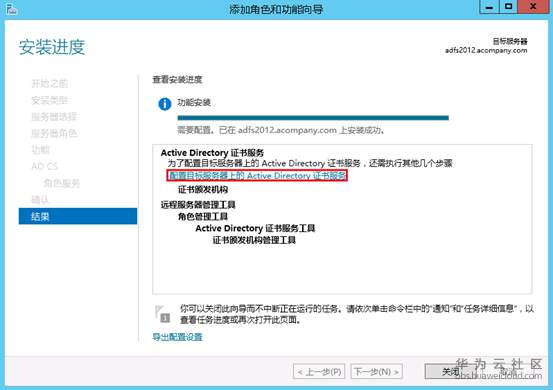553x390 pixels.
Task: Select the 角色服务 step in sidebar
Action: coord(61,183)
